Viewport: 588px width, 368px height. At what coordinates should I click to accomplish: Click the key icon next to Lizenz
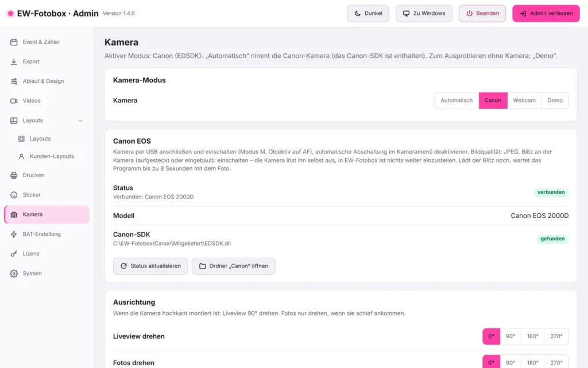coord(14,254)
